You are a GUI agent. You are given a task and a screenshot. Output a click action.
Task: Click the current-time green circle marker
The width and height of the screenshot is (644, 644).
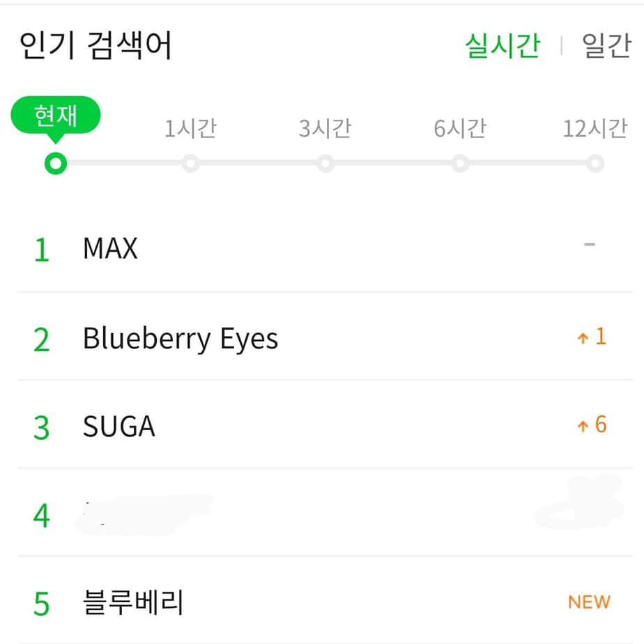point(55,164)
